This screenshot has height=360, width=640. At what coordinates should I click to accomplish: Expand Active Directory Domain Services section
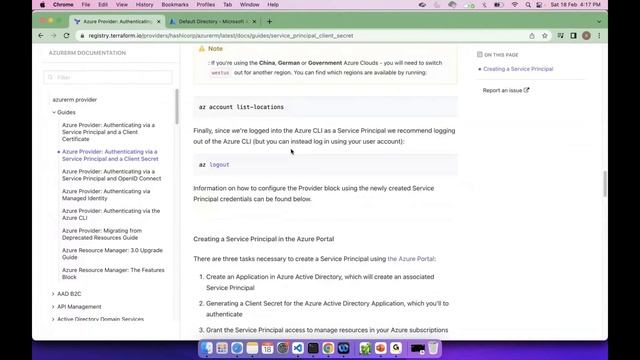pyautogui.click(x=53, y=319)
